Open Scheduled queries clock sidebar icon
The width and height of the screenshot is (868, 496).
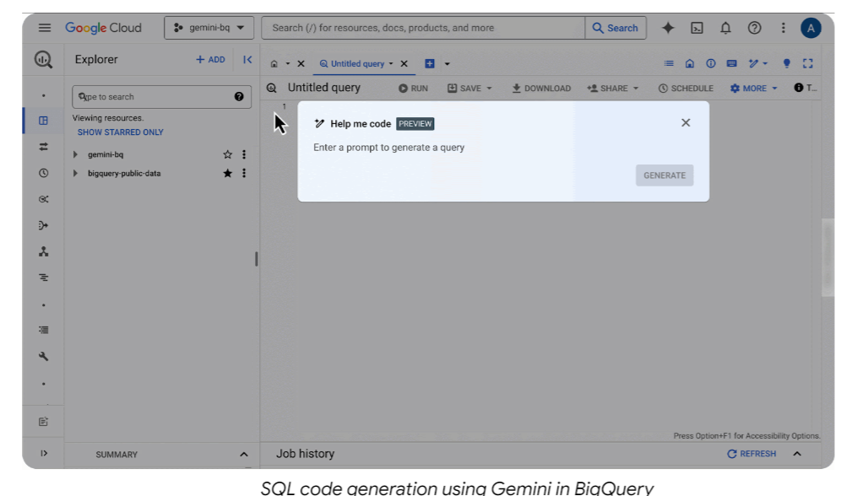[x=43, y=173]
